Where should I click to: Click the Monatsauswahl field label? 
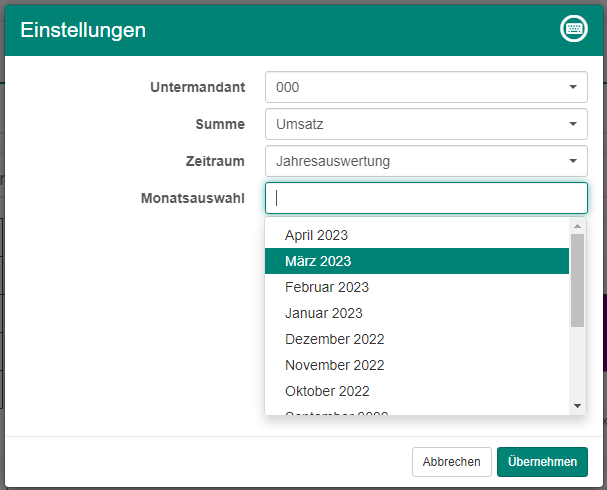point(193,198)
